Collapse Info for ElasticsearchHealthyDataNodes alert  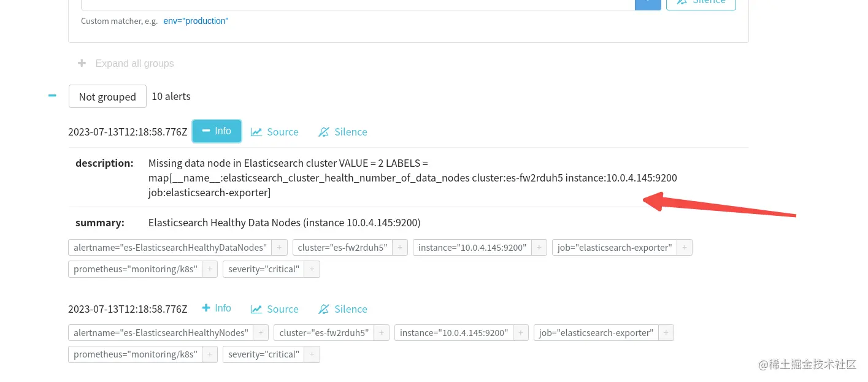pyautogui.click(x=217, y=131)
